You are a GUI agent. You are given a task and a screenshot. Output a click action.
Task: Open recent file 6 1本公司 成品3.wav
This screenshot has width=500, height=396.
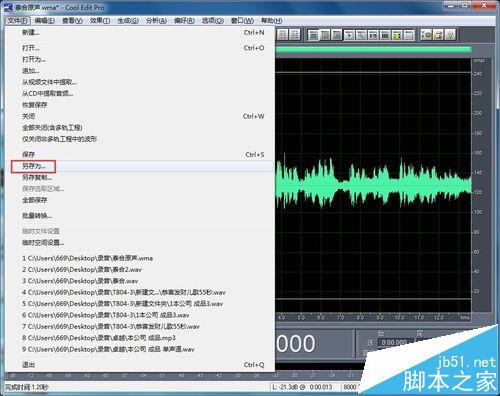pos(140,315)
